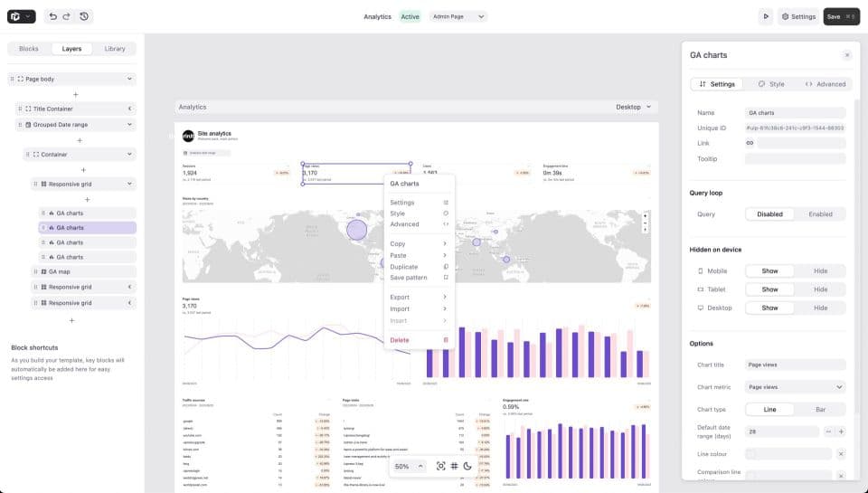Switch to Library tab
Viewport: 868px width, 493px height.
[x=115, y=49]
